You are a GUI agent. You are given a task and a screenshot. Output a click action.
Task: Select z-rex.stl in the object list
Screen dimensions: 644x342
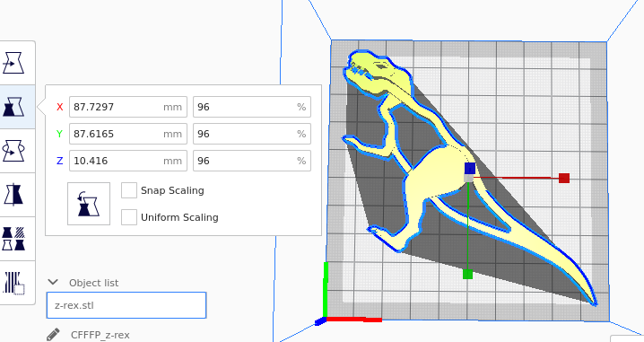point(126,305)
